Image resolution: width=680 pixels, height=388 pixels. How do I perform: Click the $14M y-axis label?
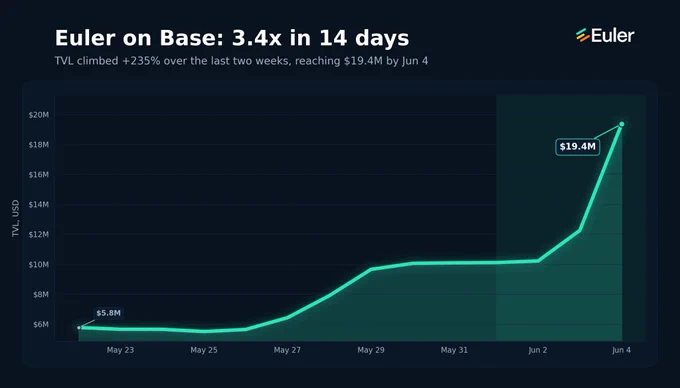tap(39, 205)
